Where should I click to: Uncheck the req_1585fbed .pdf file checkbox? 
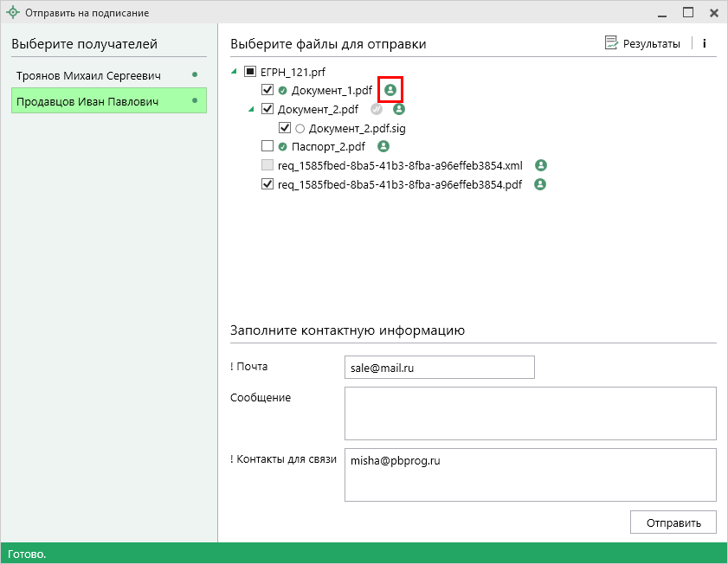[267, 184]
